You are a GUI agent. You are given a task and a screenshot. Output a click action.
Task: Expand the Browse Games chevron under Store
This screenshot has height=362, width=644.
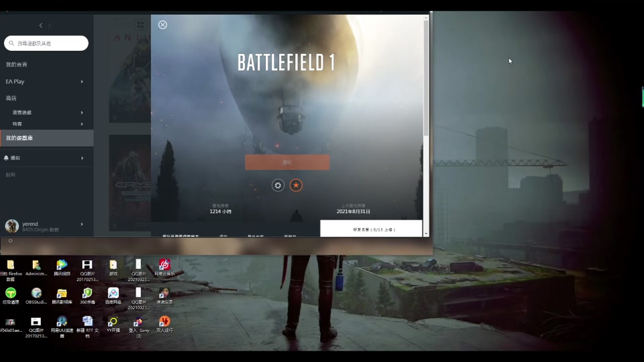pos(82,113)
